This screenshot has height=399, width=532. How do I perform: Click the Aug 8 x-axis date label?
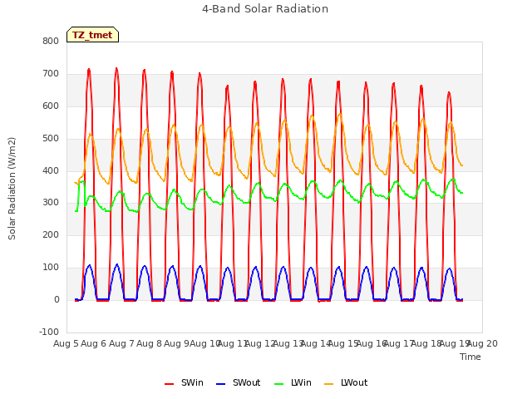pos(149,343)
